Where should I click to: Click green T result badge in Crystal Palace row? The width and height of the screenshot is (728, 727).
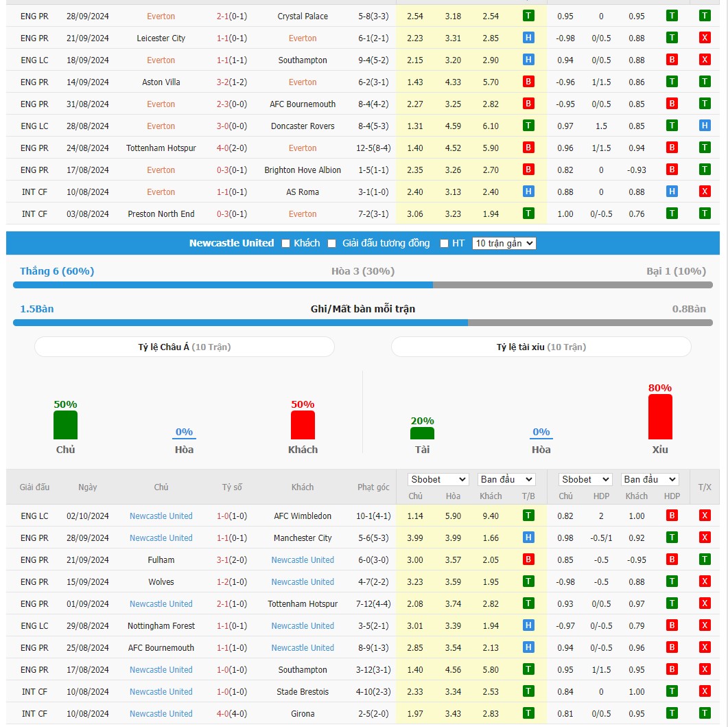point(528,16)
